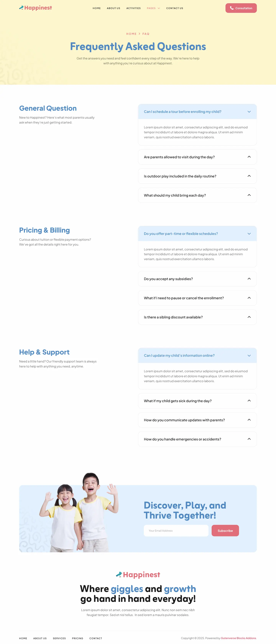Screen dimensions: 276x644
Task: Click chevron beside sibling discount question
Action: [249, 317]
